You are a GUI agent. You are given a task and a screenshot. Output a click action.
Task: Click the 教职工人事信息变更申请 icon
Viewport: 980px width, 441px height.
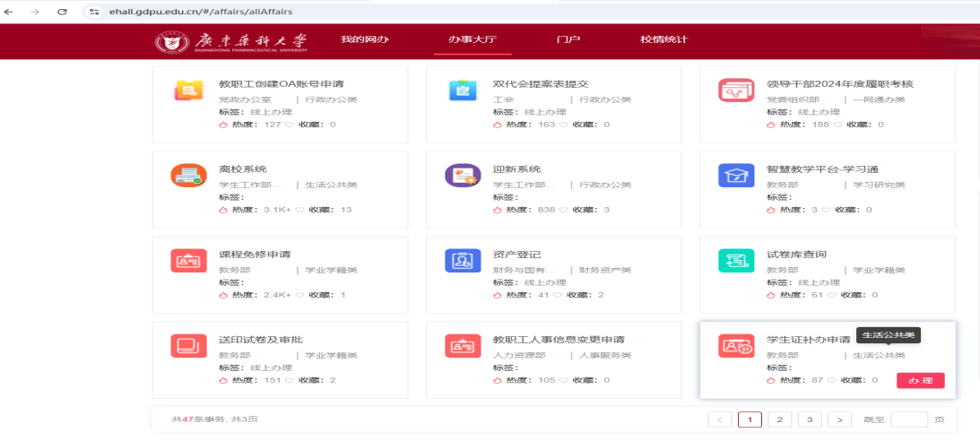(463, 345)
